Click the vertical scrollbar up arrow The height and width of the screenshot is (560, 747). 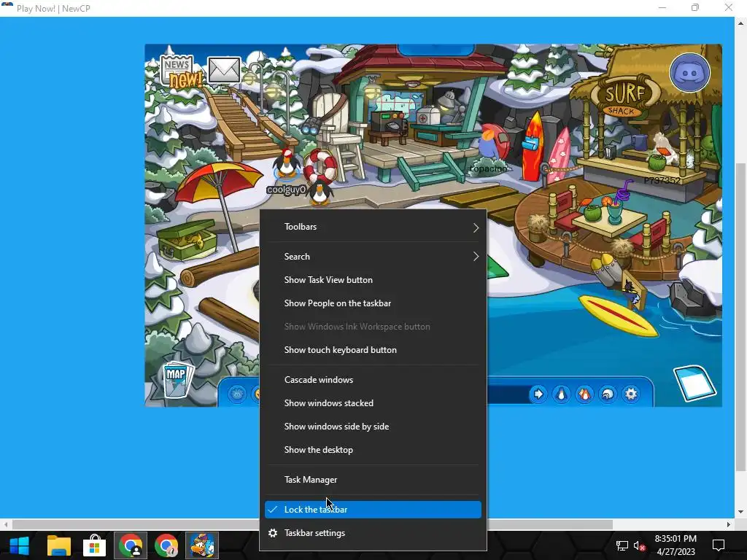click(740, 23)
